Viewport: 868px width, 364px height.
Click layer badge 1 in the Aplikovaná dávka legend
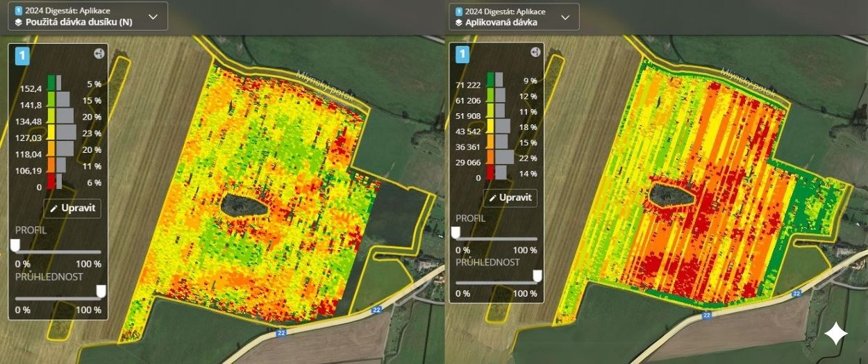pos(463,55)
